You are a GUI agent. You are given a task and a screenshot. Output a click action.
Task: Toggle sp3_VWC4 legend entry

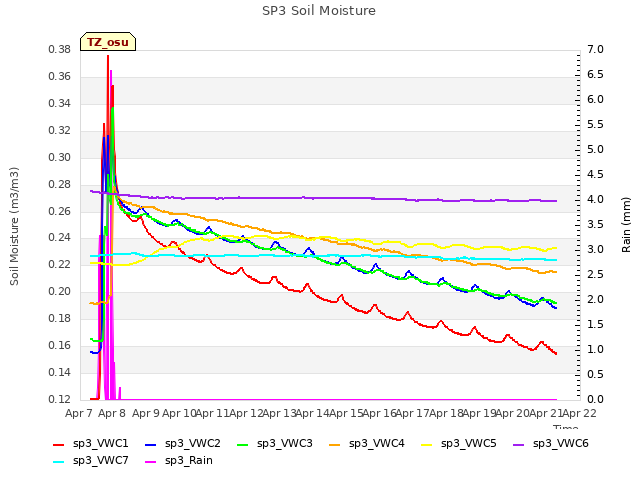367,443
